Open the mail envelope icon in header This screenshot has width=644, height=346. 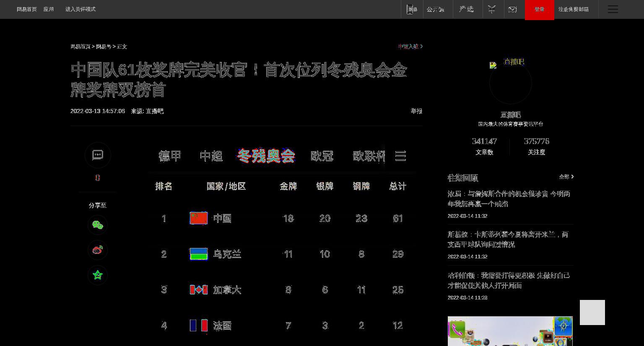click(x=512, y=9)
